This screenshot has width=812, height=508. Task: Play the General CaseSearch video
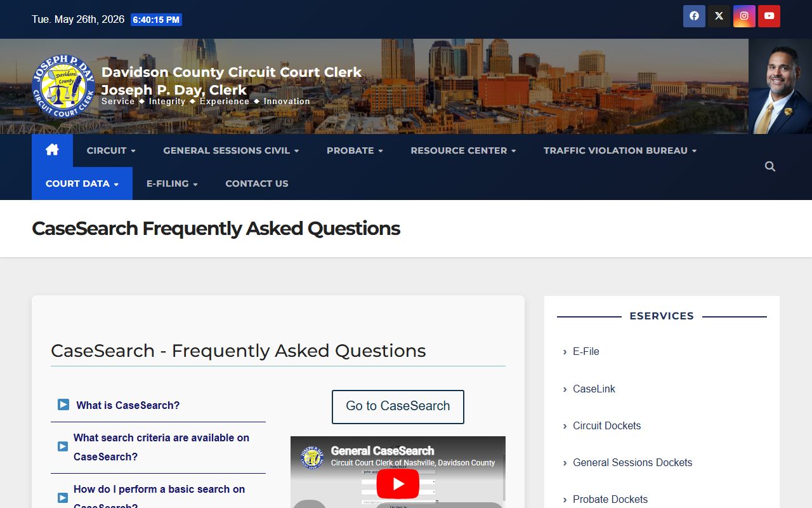pyautogui.click(x=398, y=484)
